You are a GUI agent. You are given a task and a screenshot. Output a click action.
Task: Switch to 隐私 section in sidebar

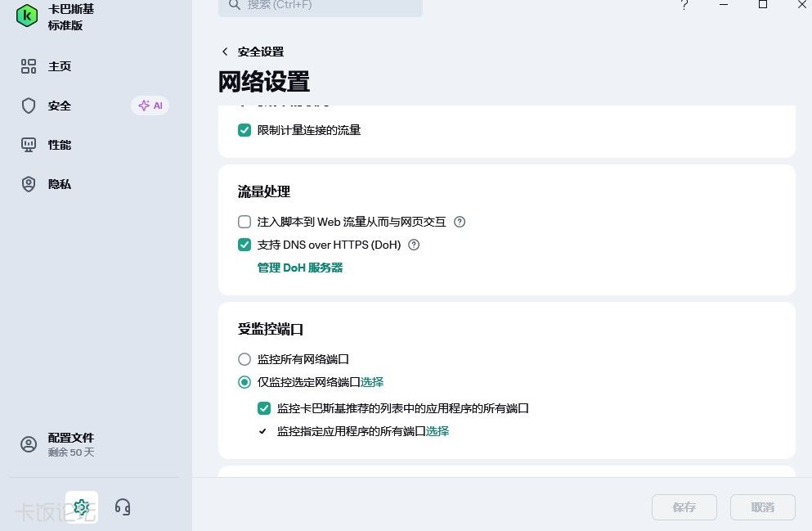coord(60,184)
